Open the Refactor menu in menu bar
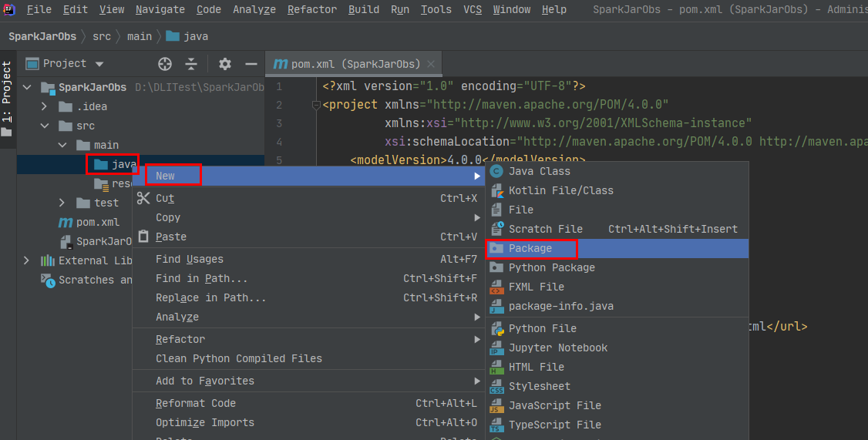Viewport: 868px width, 440px height. point(311,9)
